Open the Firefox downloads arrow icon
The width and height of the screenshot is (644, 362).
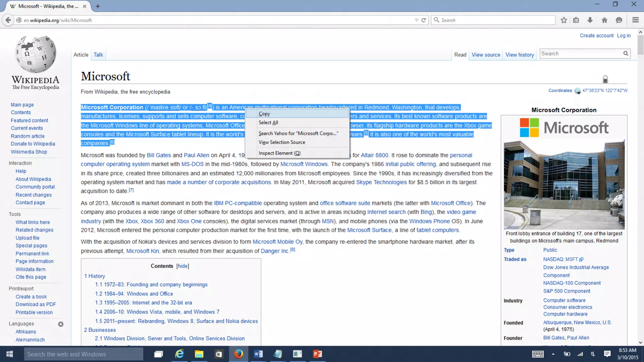pos(590,20)
